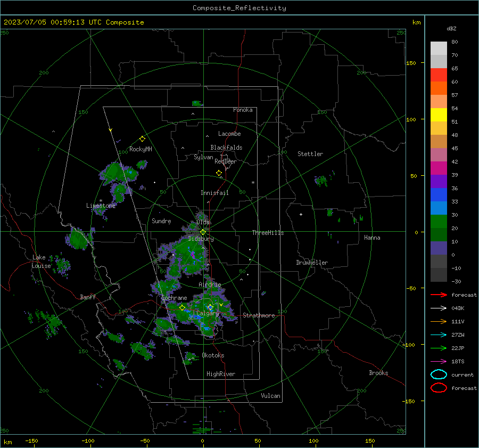
Task: Click the km unit label at top right
Action: 416,22
